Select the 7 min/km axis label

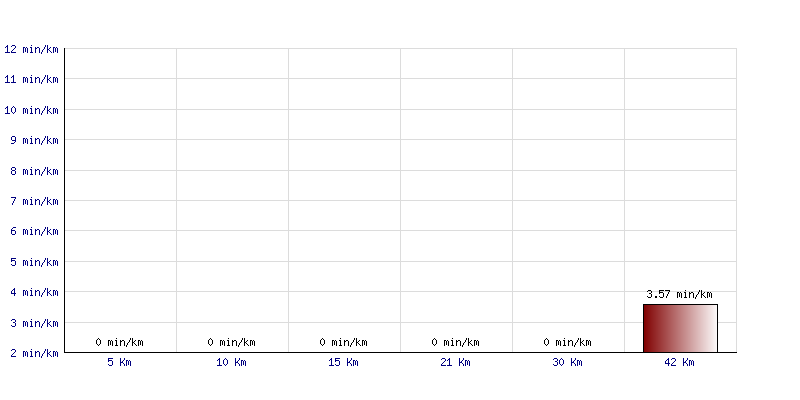(x=34, y=201)
